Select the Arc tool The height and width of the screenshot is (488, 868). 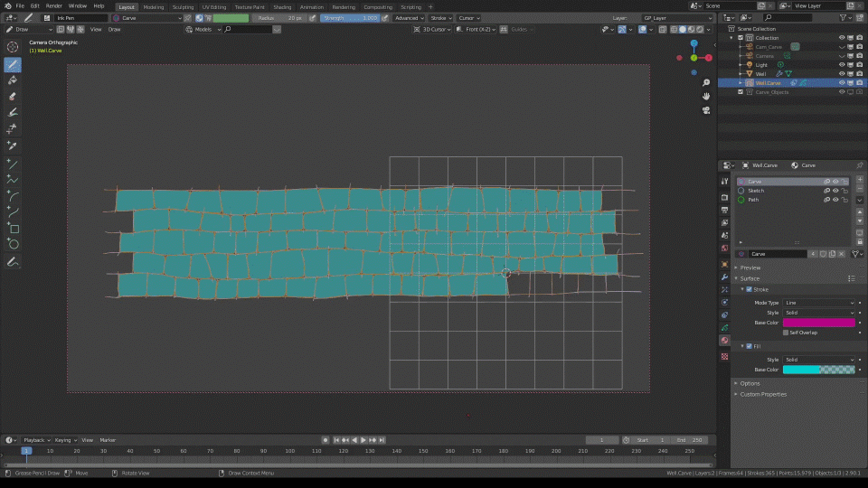point(13,196)
